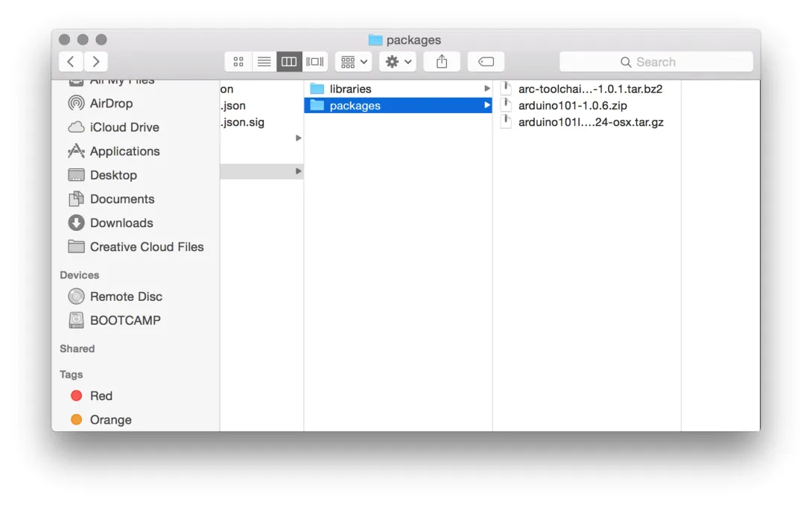Open the item arrangement dropdown

pos(354,62)
